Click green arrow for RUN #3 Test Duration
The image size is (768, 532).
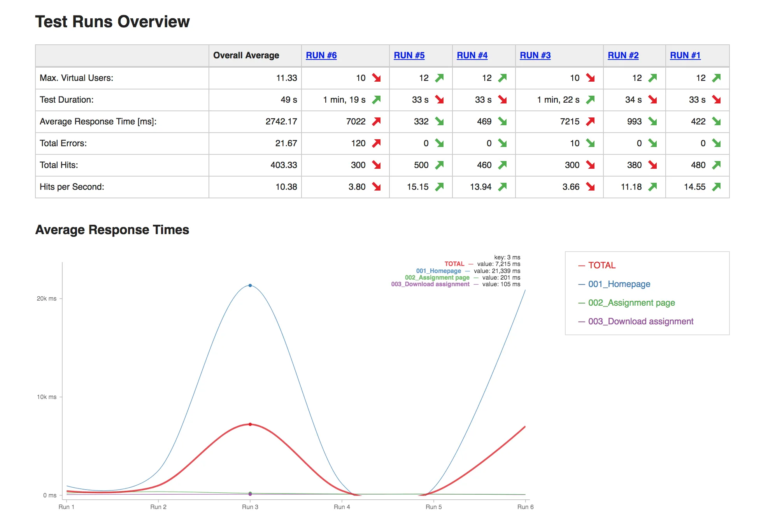click(x=590, y=100)
